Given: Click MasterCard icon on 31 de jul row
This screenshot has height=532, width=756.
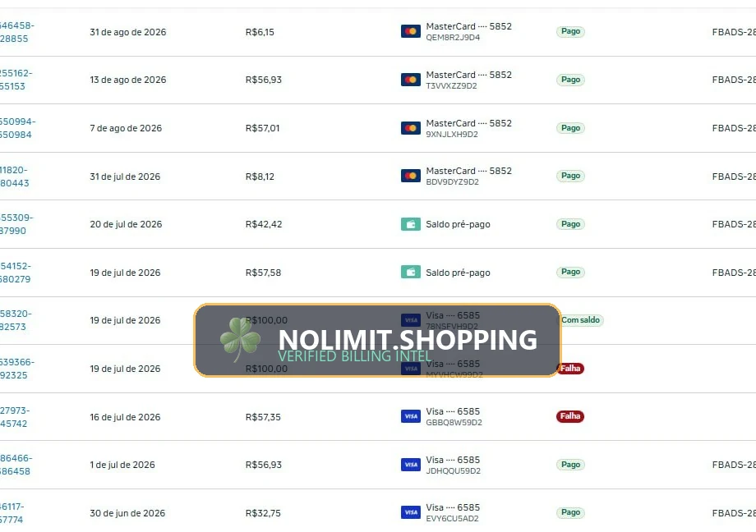Looking at the screenshot, I should click(411, 176).
